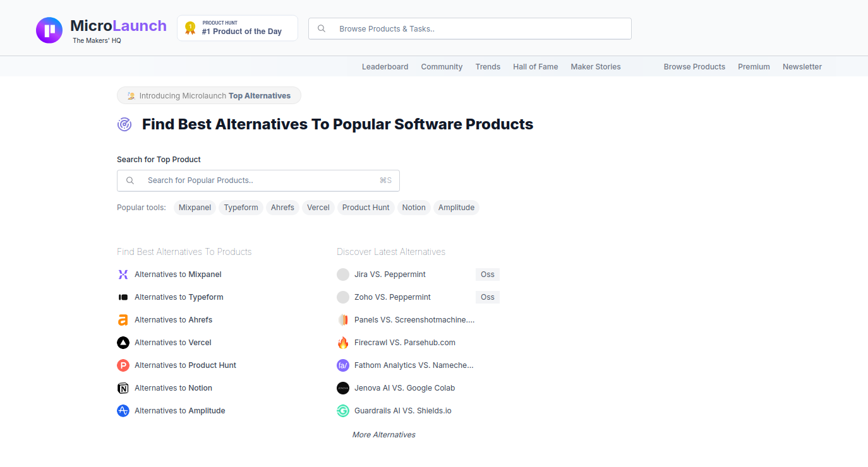Open the Premium page
Screen dimensions: 868x467
754,67
